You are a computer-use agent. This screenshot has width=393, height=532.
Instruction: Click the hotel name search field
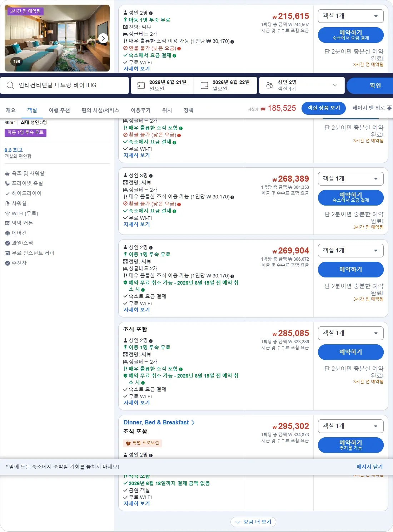click(65, 85)
